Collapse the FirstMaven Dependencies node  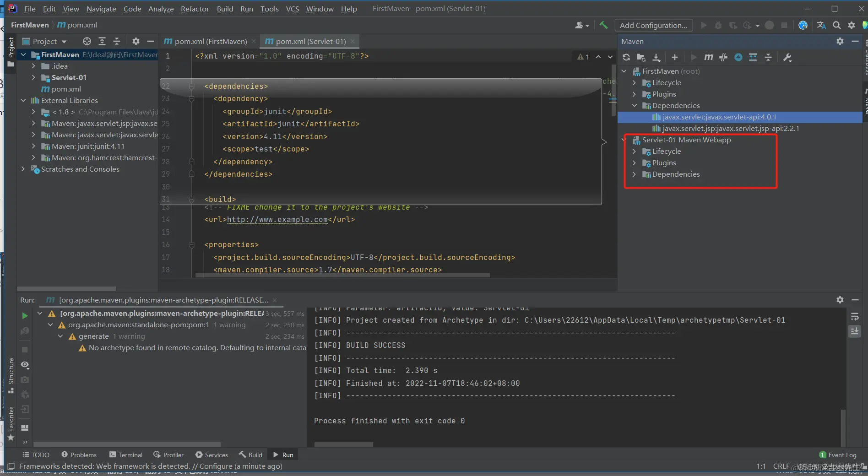point(634,106)
